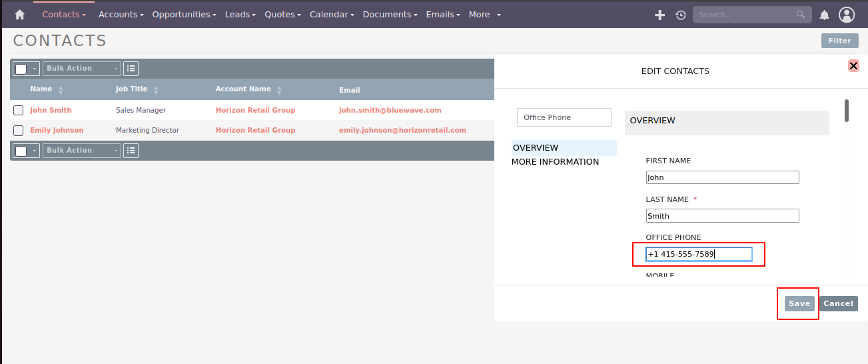
Task: Open John Smith contact link
Action: 51,110
